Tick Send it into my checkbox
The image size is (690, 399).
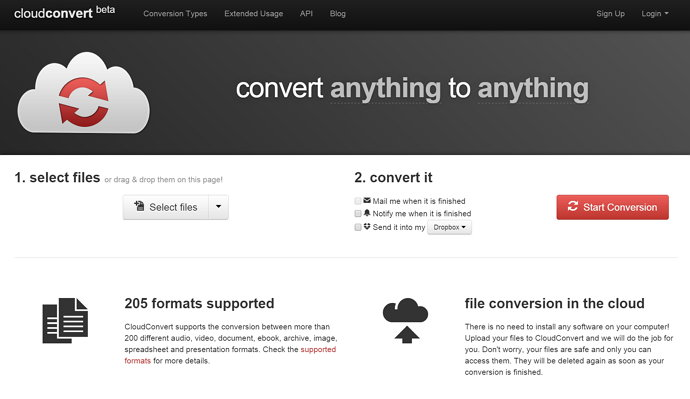point(358,227)
